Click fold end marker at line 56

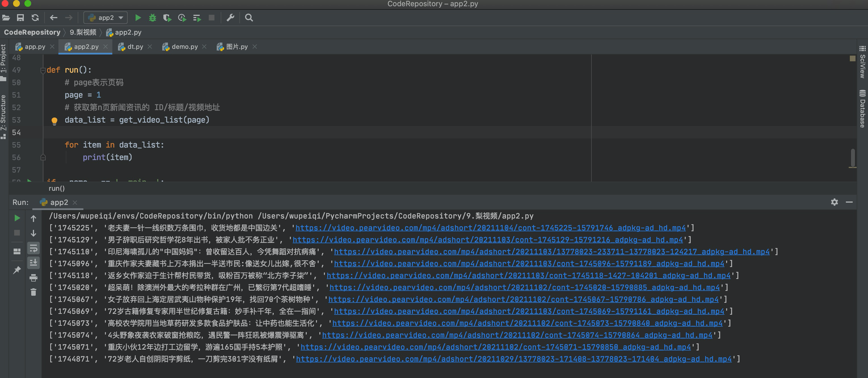[43, 157]
